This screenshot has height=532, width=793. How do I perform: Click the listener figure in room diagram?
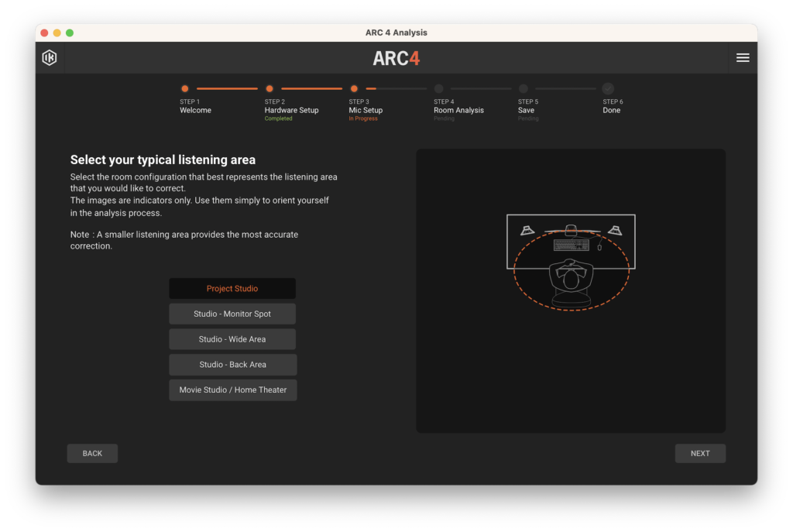(571, 280)
